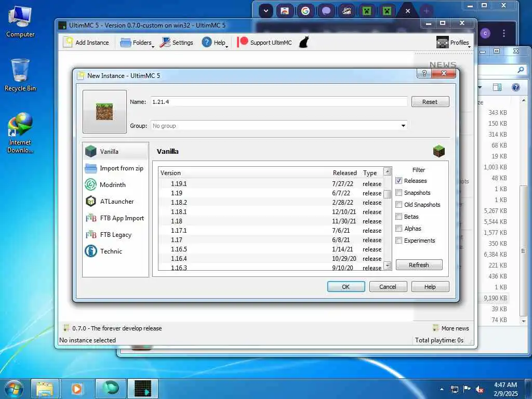Enable the Old Snapshots filter checkbox
This screenshot has height=399, width=532.
[x=398, y=205]
